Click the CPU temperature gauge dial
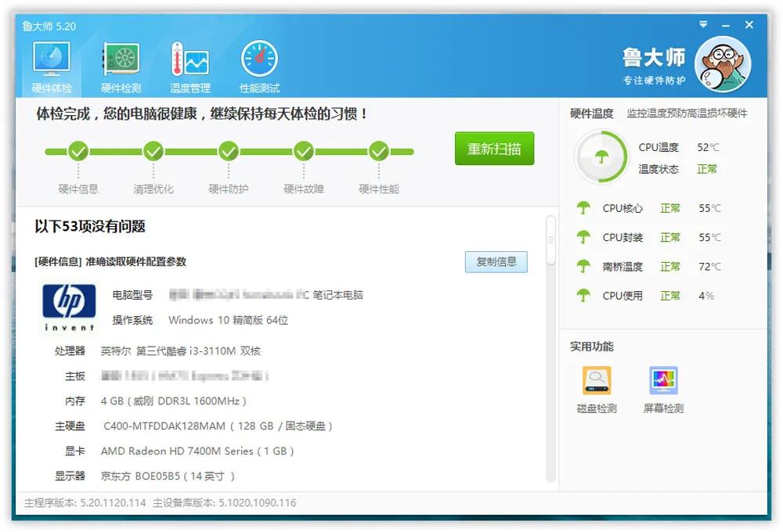The height and width of the screenshot is (532, 783). [x=601, y=156]
